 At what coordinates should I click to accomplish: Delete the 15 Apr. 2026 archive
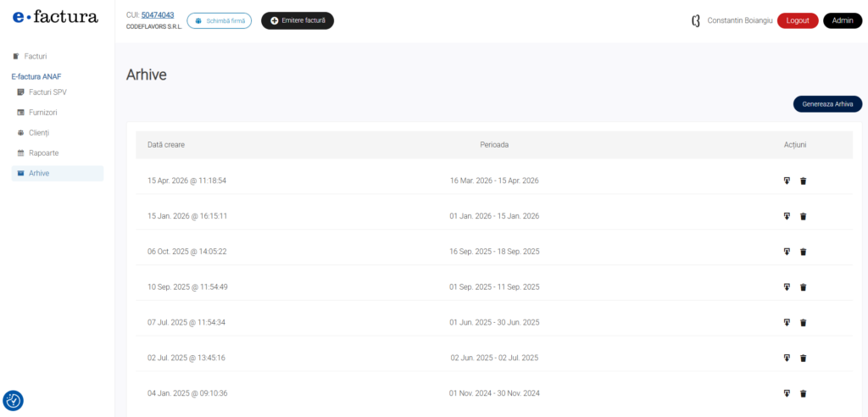coord(804,181)
